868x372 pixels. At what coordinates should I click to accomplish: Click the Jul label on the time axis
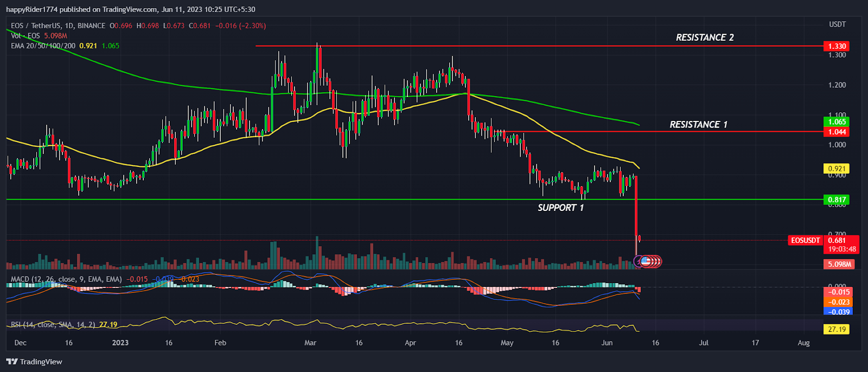click(x=704, y=343)
